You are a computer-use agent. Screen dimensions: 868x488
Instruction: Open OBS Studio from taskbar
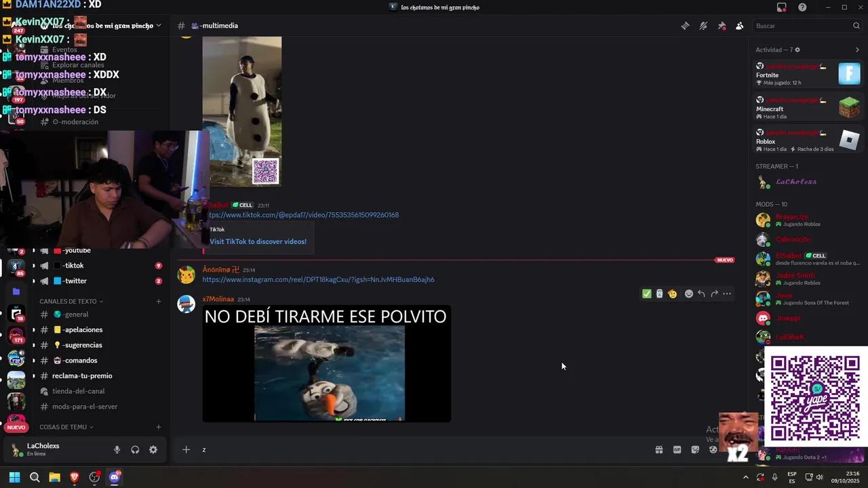click(x=95, y=477)
